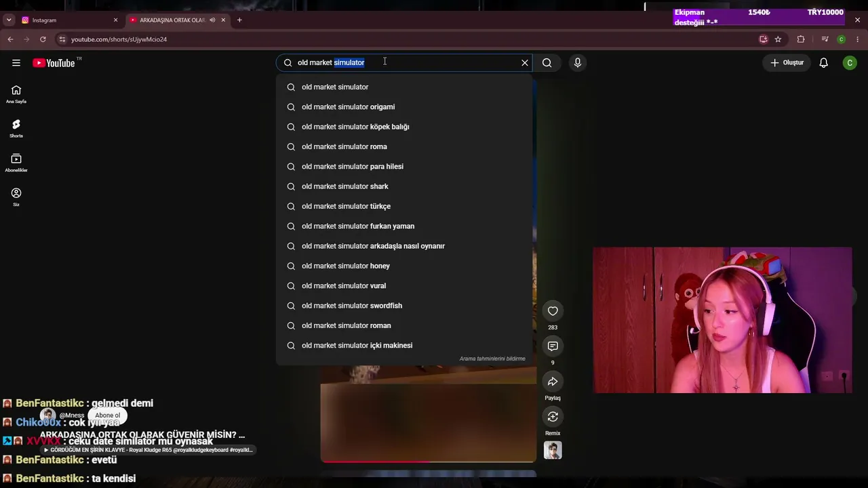Select suggestion "old market simulator"

[x=404, y=87]
